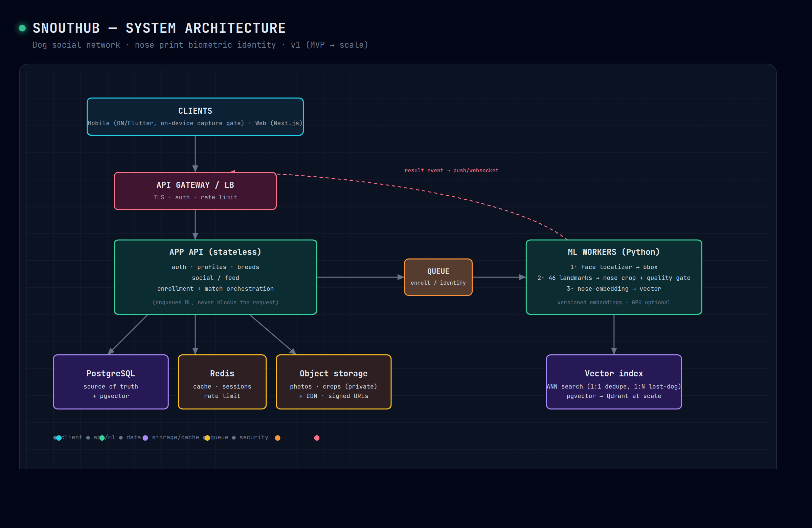Image resolution: width=812 pixels, height=528 pixels.
Task: Click "photos · crops (private)" text
Action: (x=333, y=387)
